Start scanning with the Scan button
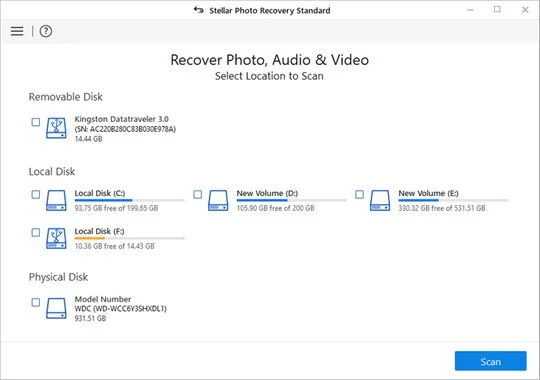Image resolution: width=540 pixels, height=380 pixels. click(x=490, y=361)
